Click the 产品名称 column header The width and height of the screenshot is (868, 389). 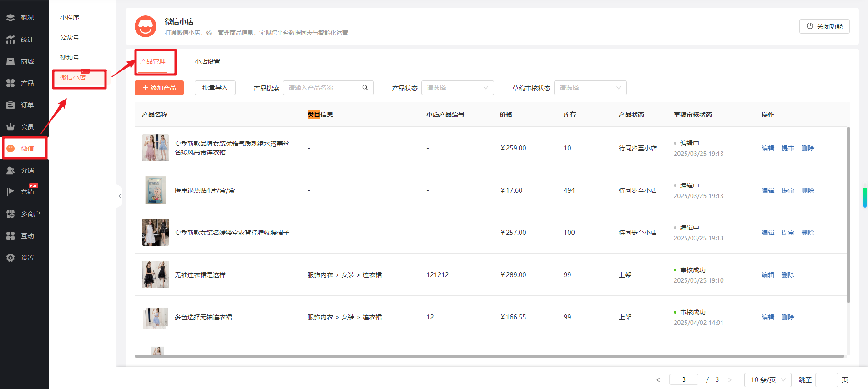pos(155,115)
